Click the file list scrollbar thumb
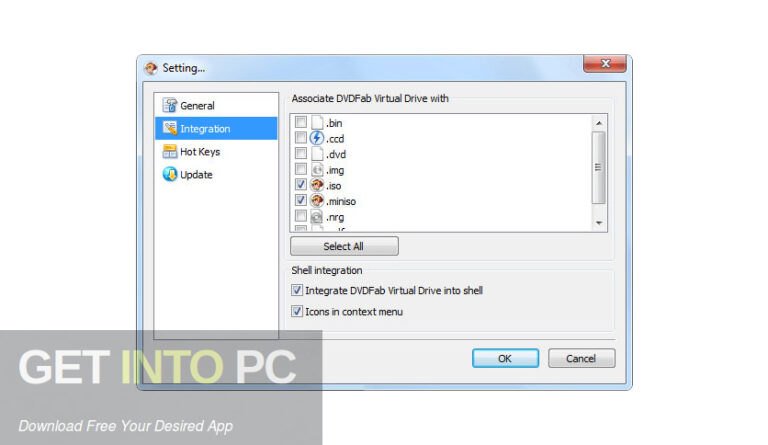Viewport: 768px width, 445px height. tap(599, 167)
